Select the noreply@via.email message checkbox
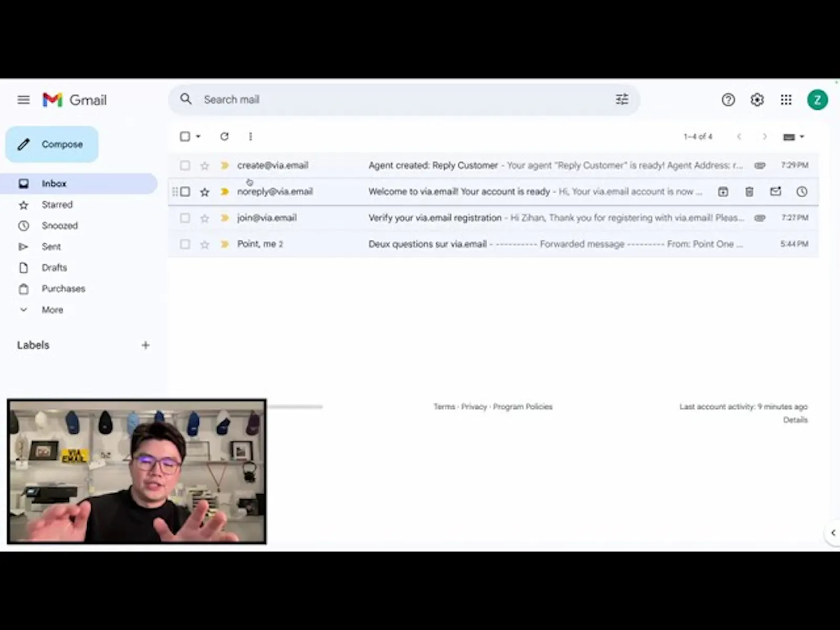 click(x=185, y=192)
